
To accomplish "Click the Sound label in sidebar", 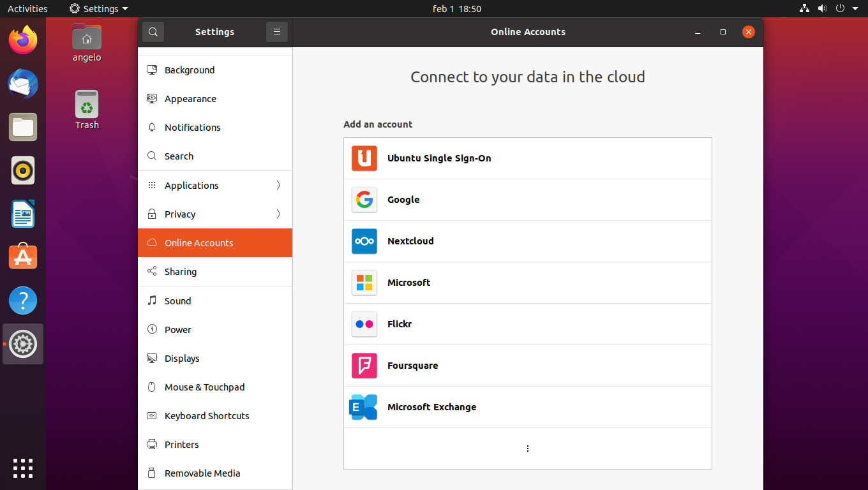I will 177,301.
